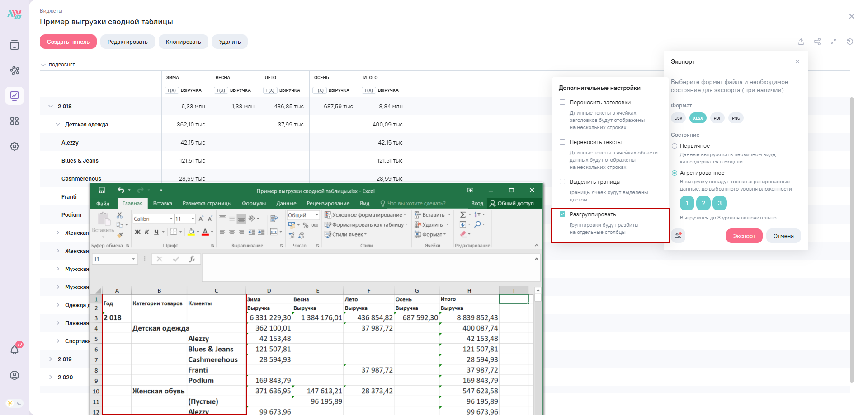Screen dimensions: 868x415
Task: Enable the Переносить заголовки checkbox
Action: 562,103
